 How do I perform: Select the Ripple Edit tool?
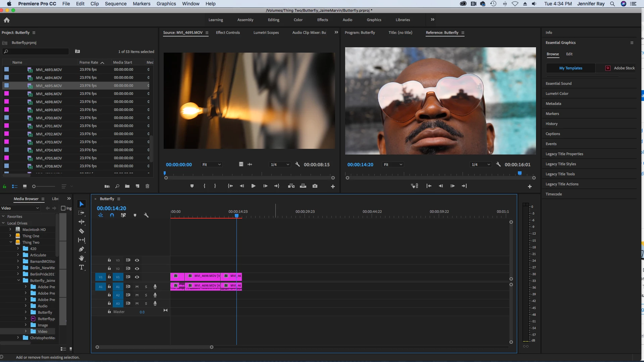coord(82,222)
